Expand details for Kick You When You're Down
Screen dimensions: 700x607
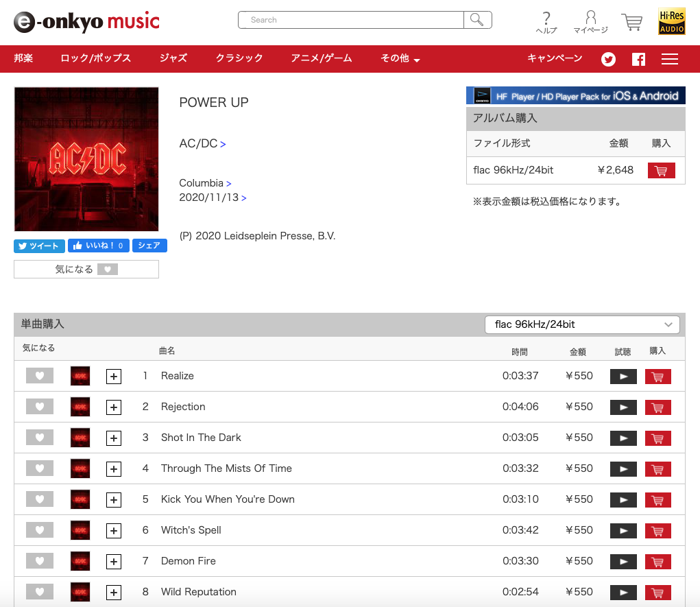(x=114, y=500)
